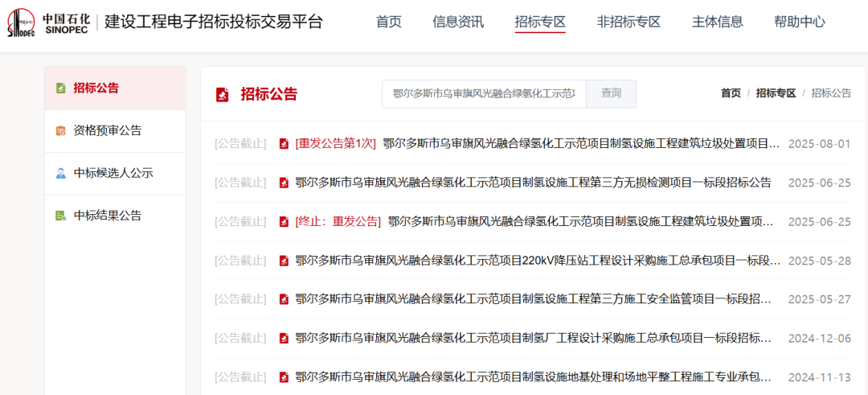Click the 首页 breadcrumb link
Image resolution: width=868 pixels, height=395 pixels.
point(731,93)
